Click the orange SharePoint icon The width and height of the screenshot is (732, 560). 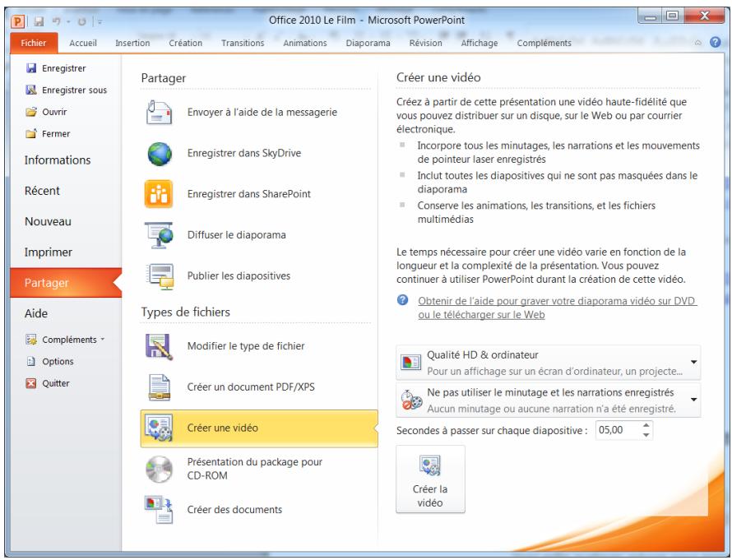pos(159,194)
